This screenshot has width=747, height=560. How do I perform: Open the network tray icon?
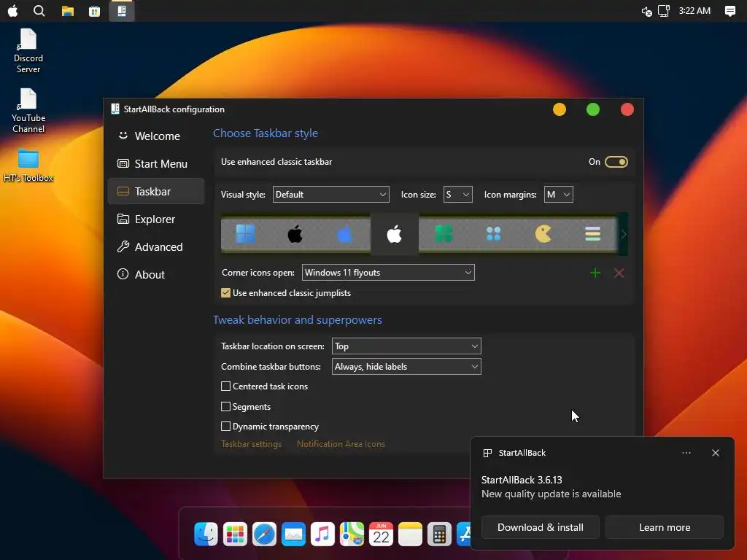click(664, 11)
